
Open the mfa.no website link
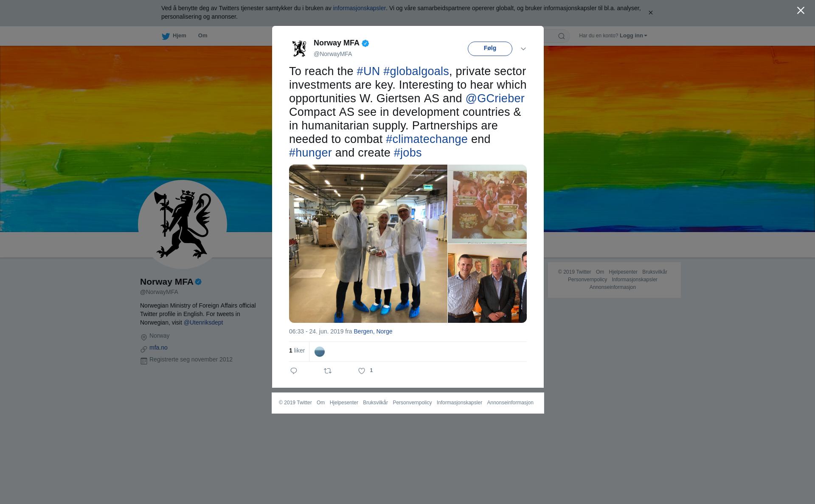pos(158,347)
